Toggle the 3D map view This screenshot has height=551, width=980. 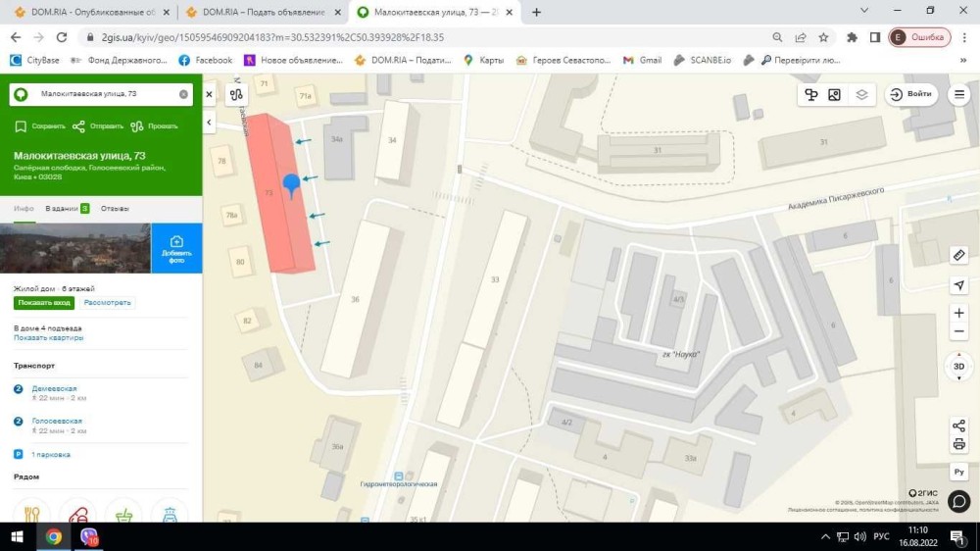959,367
